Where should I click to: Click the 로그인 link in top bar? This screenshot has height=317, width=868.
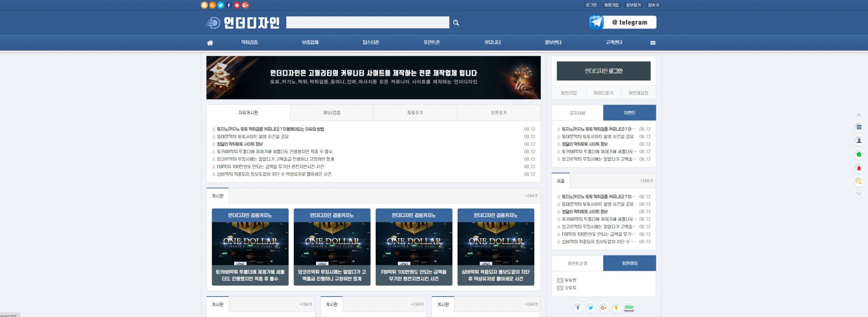coord(591,5)
